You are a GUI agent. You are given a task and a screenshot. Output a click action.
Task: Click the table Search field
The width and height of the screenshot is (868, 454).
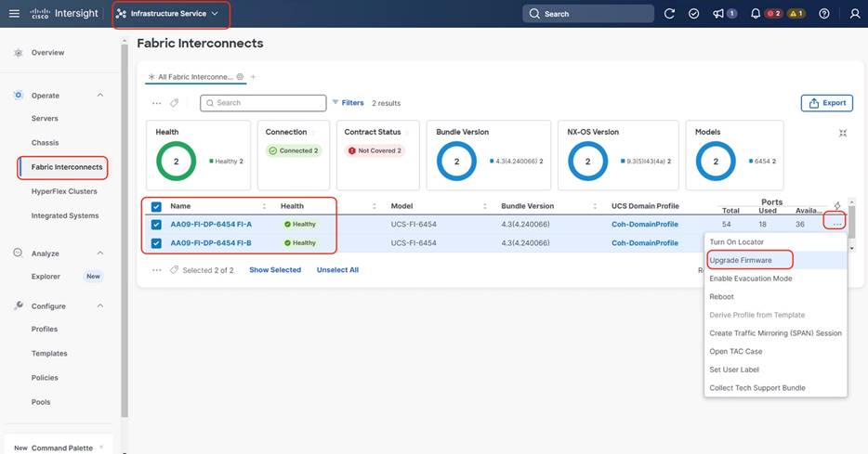[263, 103]
